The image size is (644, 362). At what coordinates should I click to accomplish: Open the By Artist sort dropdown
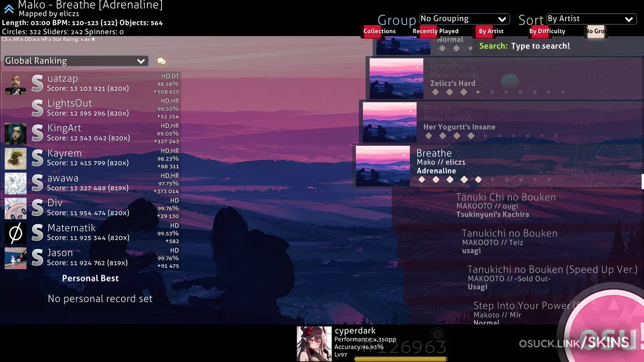(x=591, y=19)
